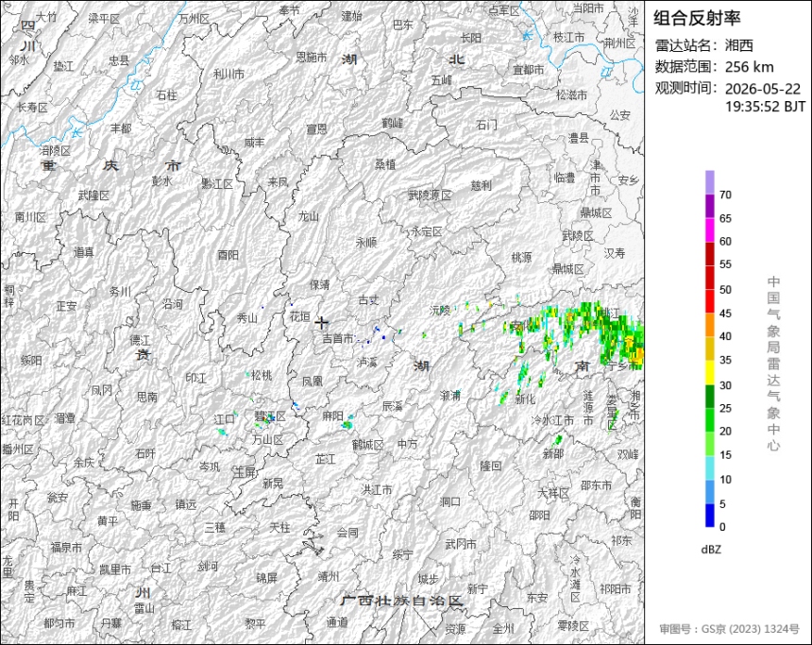The height and width of the screenshot is (645, 812).
Task: Click the 慈利 label on map
Action: 482,185
